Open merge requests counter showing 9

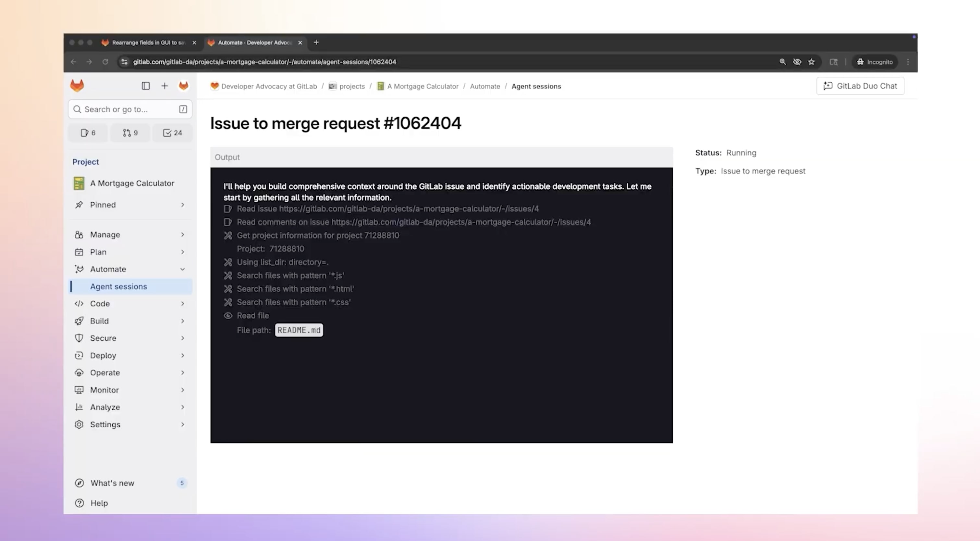130,133
